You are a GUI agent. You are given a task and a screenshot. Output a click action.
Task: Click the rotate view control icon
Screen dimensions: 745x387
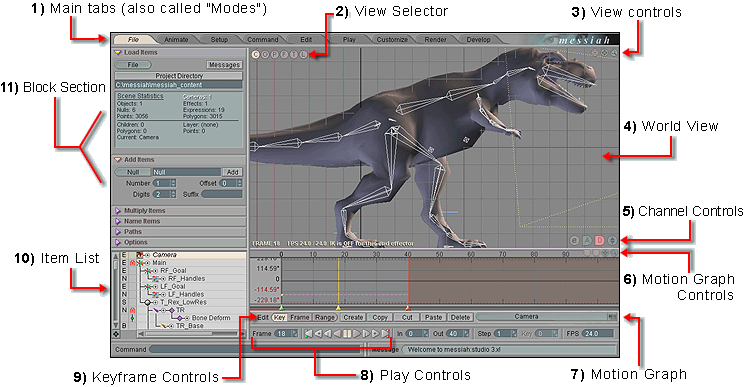point(595,53)
